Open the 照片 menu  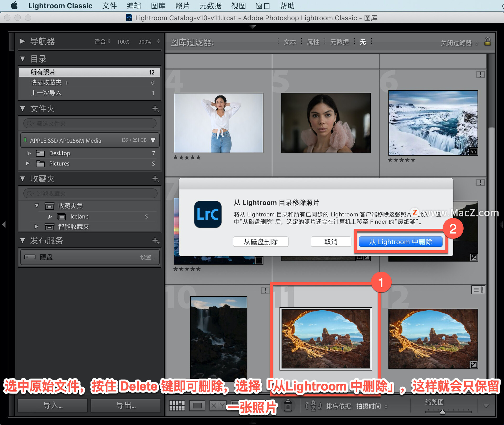click(182, 6)
